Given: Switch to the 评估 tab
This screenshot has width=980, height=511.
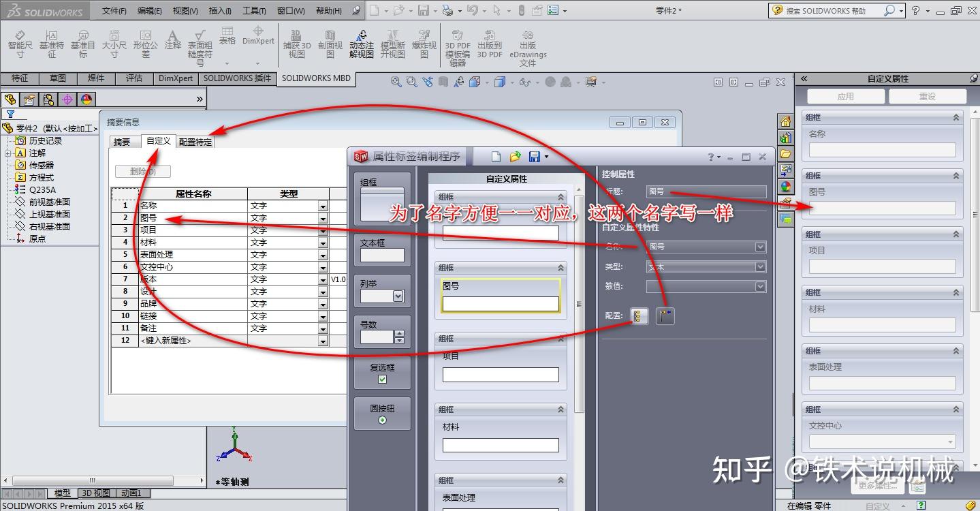Looking at the screenshot, I should pos(134,78).
